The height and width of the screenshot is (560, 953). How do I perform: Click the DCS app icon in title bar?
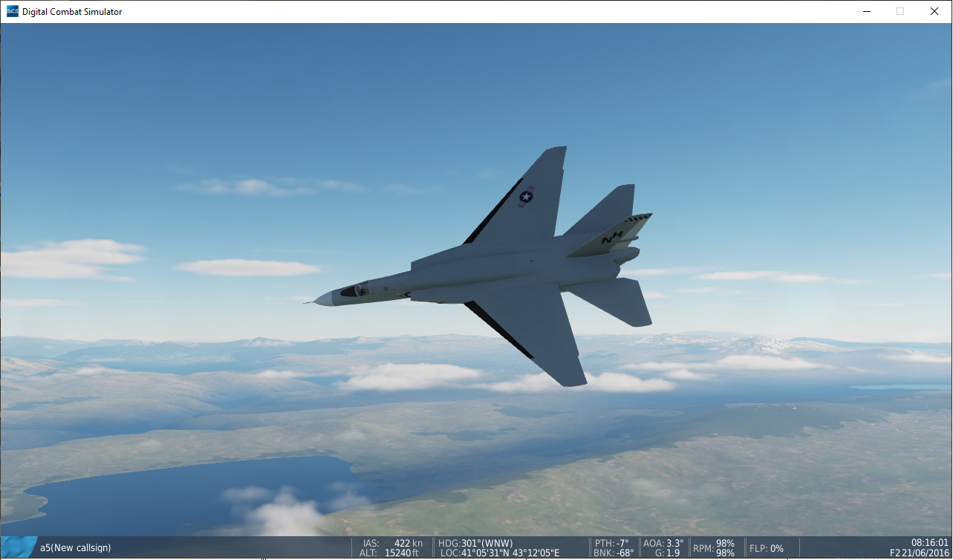pyautogui.click(x=11, y=11)
